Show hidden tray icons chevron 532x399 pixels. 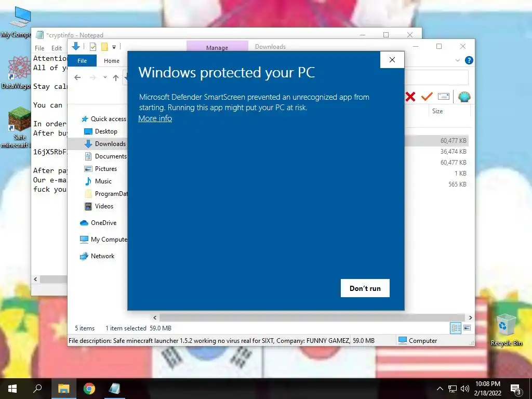point(440,389)
